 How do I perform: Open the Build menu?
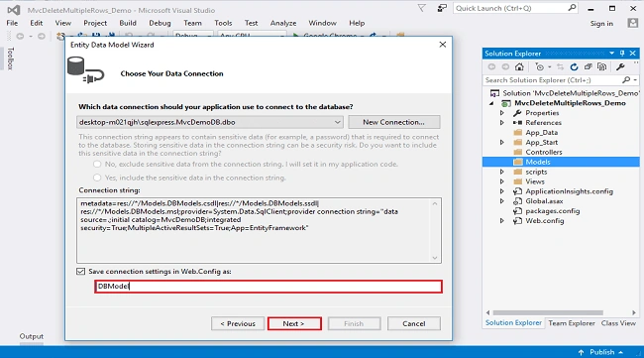tap(128, 23)
